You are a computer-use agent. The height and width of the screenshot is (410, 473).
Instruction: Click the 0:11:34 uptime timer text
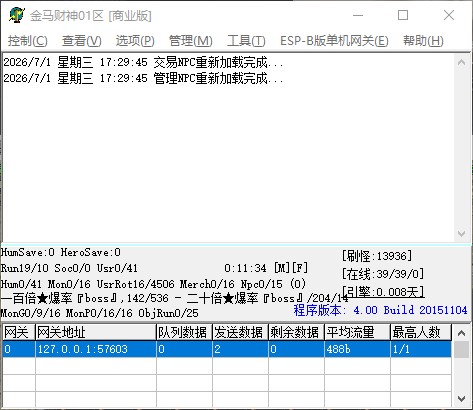click(245, 268)
